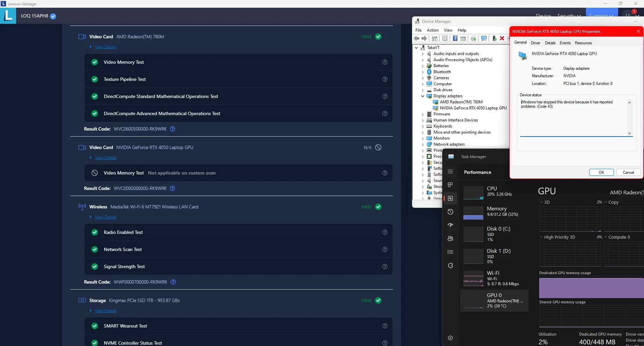Open help for Video Memory Test under AMD Radeon
The height and width of the screenshot is (346, 644).
click(385, 62)
